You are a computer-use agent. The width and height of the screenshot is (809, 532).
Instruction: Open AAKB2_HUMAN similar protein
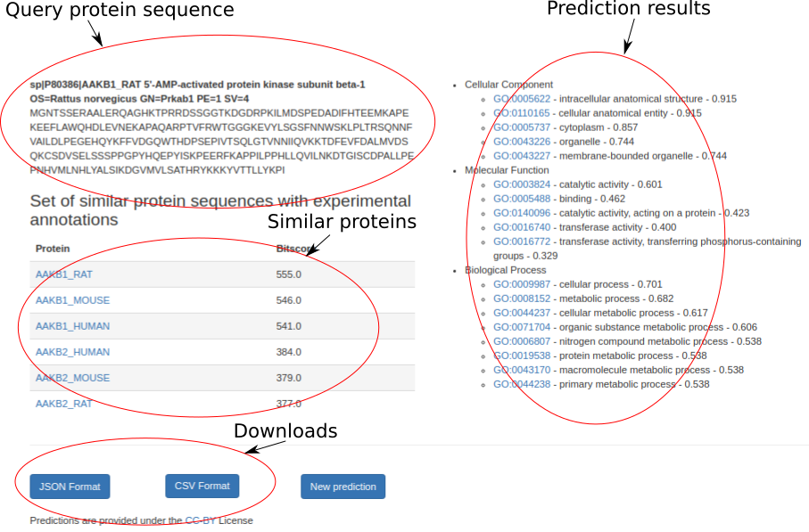click(x=72, y=352)
